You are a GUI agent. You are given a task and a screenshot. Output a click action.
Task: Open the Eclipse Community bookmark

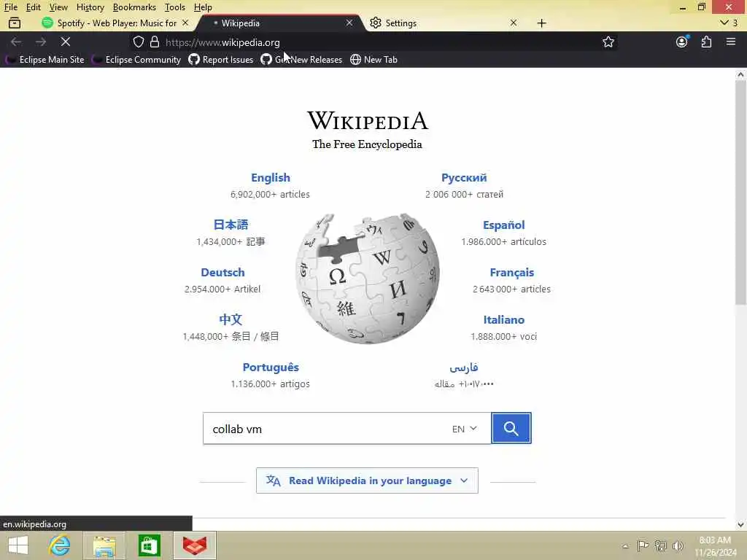pyautogui.click(x=137, y=60)
